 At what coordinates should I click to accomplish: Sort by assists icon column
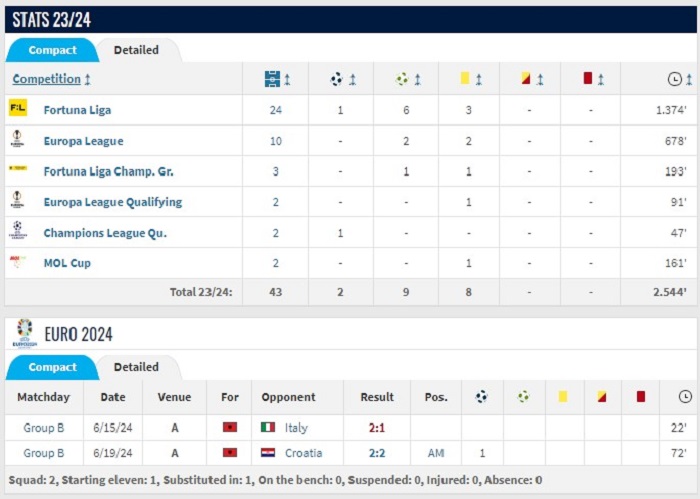click(x=402, y=79)
